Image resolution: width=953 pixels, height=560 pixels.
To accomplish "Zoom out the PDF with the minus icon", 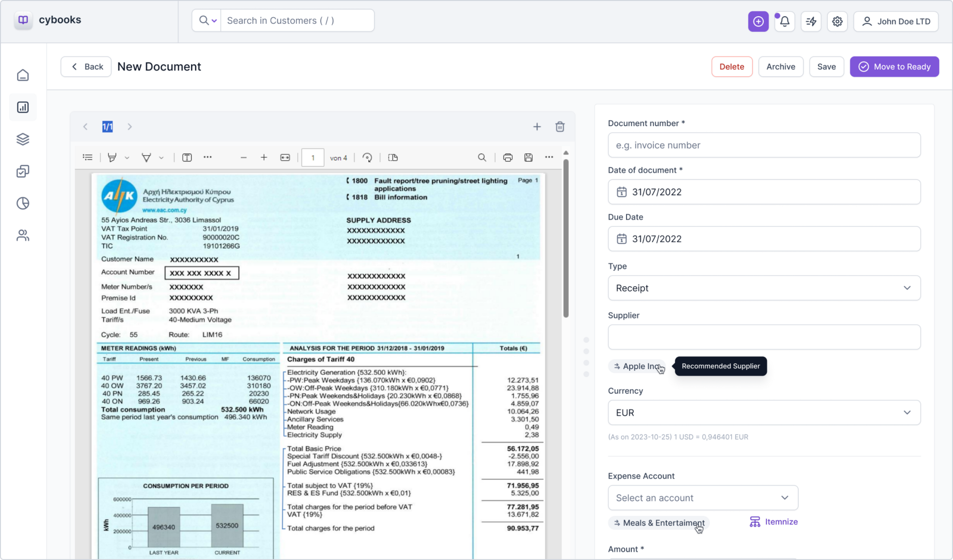I will pyautogui.click(x=243, y=158).
